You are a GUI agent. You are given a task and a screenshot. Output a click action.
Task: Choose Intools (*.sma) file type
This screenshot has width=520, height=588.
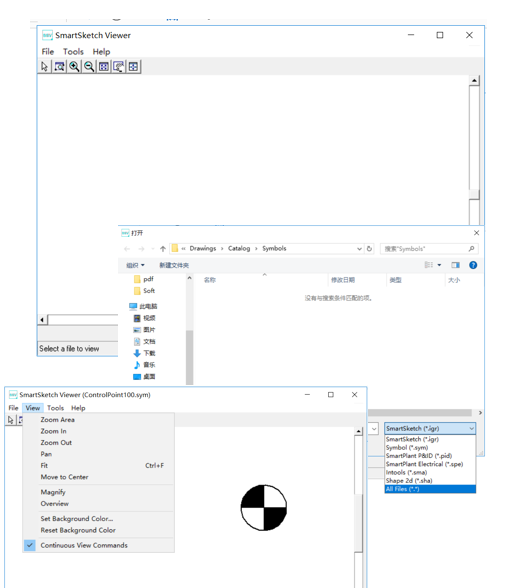(430, 472)
